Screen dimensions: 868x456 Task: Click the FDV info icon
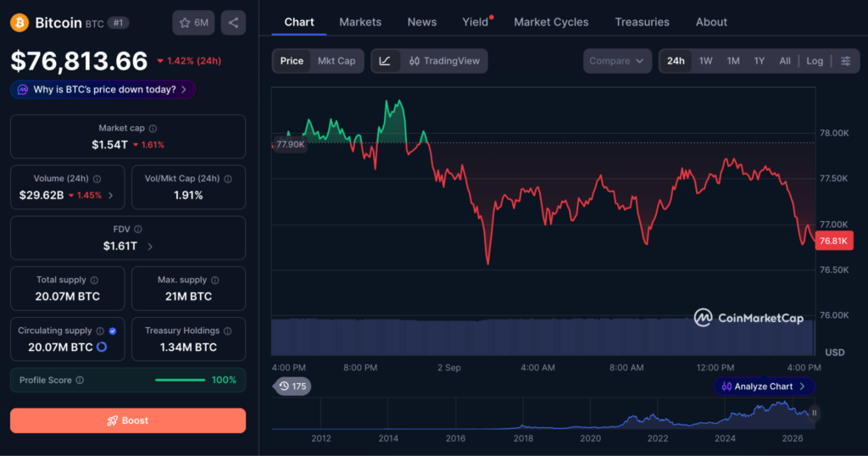(138, 229)
